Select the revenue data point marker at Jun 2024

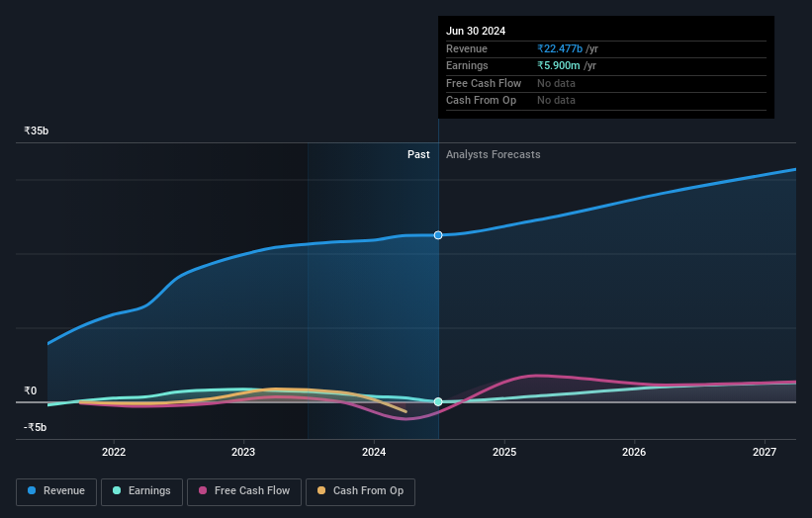[438, 235]
